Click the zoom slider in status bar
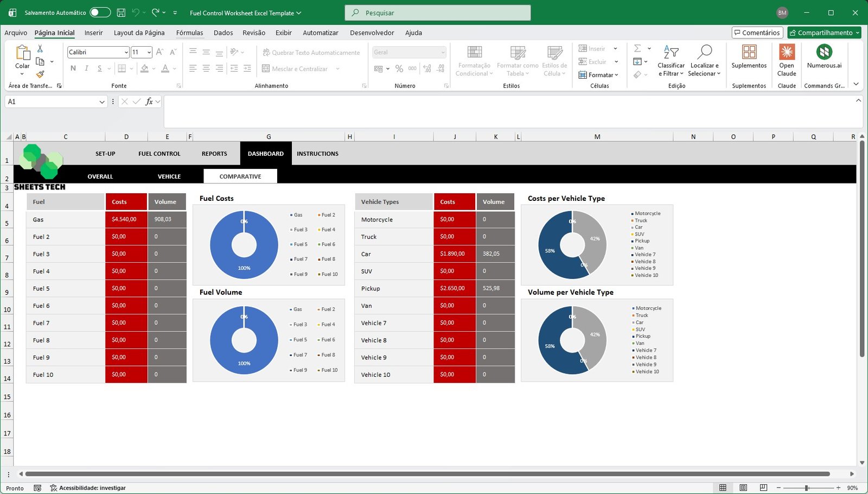 pyautogui.click(x=807, y=488)
